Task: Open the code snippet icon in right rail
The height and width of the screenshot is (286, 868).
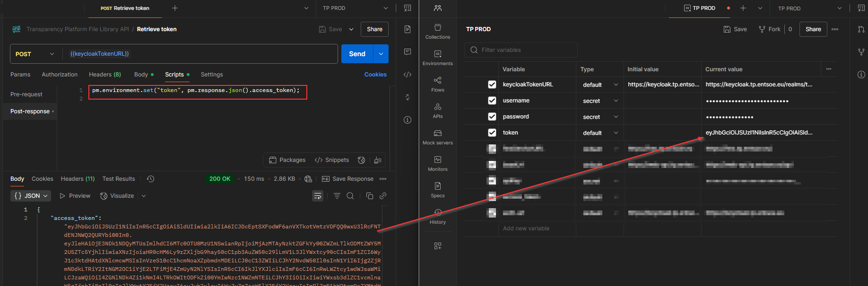Action: pos(407,75)
